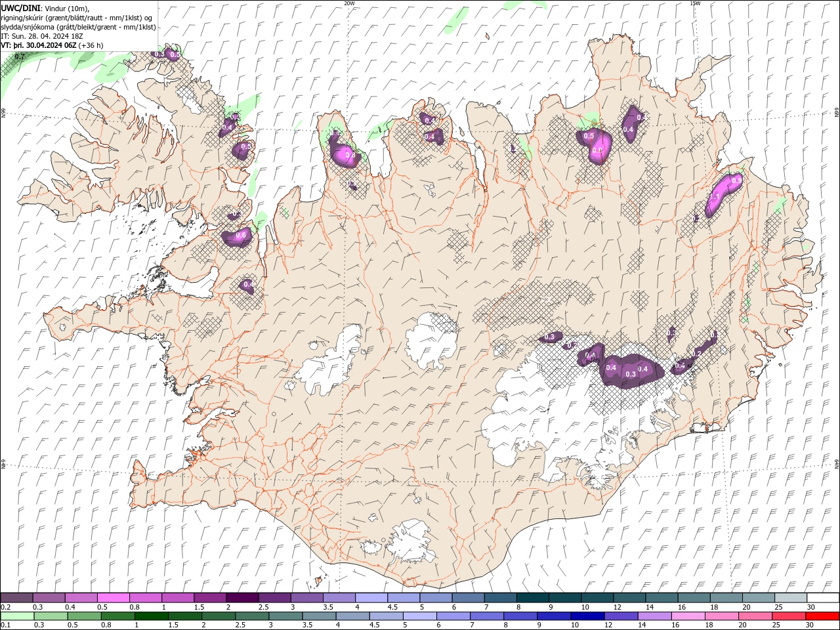Pick the bright pink swatch above 0.5 in upper scale

[x=113, y=598]
